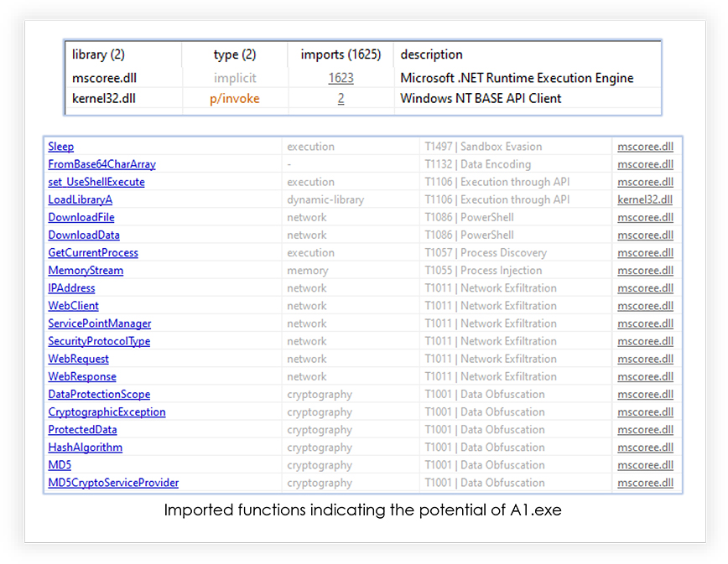Click the MemoryStream link
Screen dimensions: 728x564
click(x=86, y=270)
